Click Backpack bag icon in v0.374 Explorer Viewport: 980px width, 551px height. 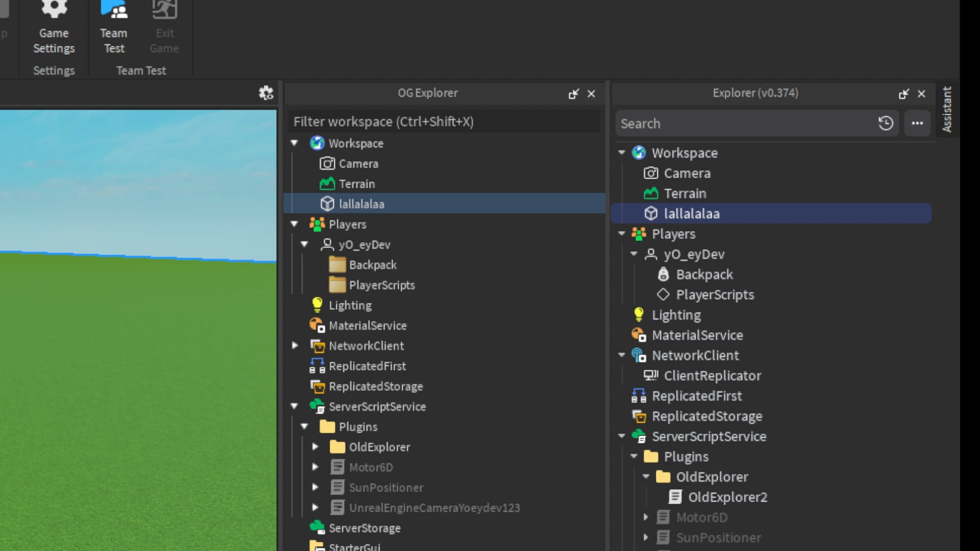pyautogui.click(x=663, y=274)
